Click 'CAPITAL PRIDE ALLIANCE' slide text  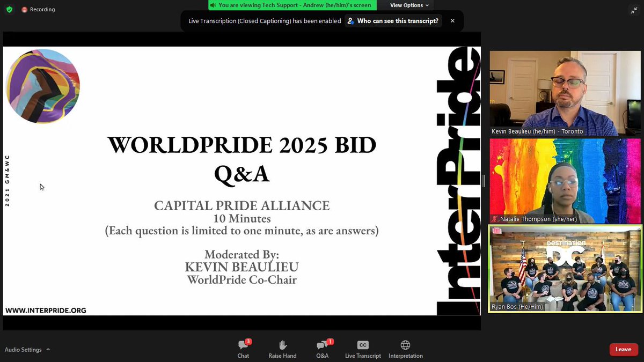(242, 205)
